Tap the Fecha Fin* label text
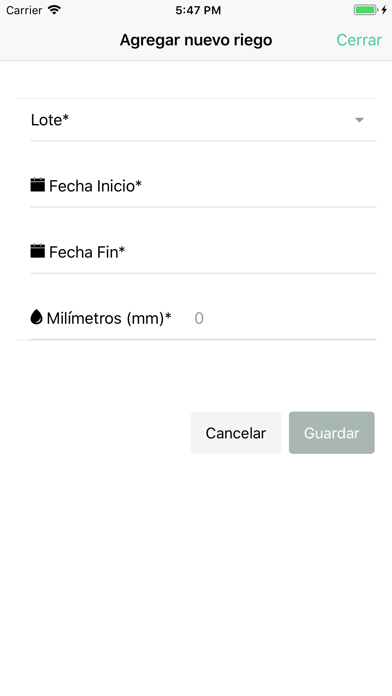This screenshot has height=696, width=392. click(87, 252)
